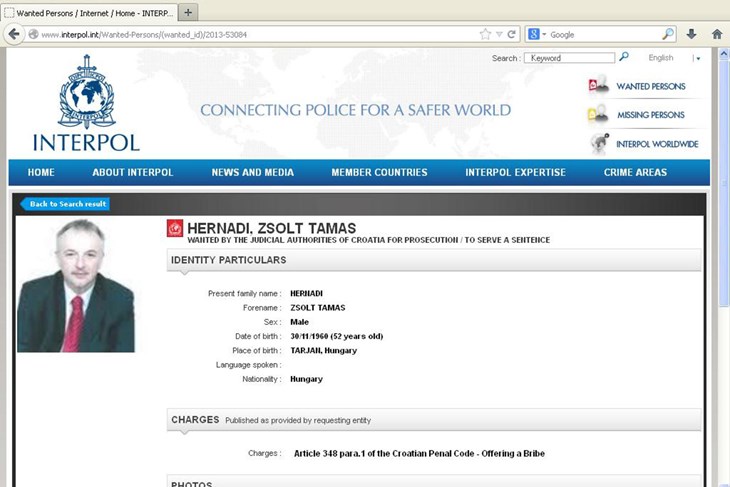Click the site search magnifier icon
This screenshot has height=487, width=730.
tap(624, 57)
